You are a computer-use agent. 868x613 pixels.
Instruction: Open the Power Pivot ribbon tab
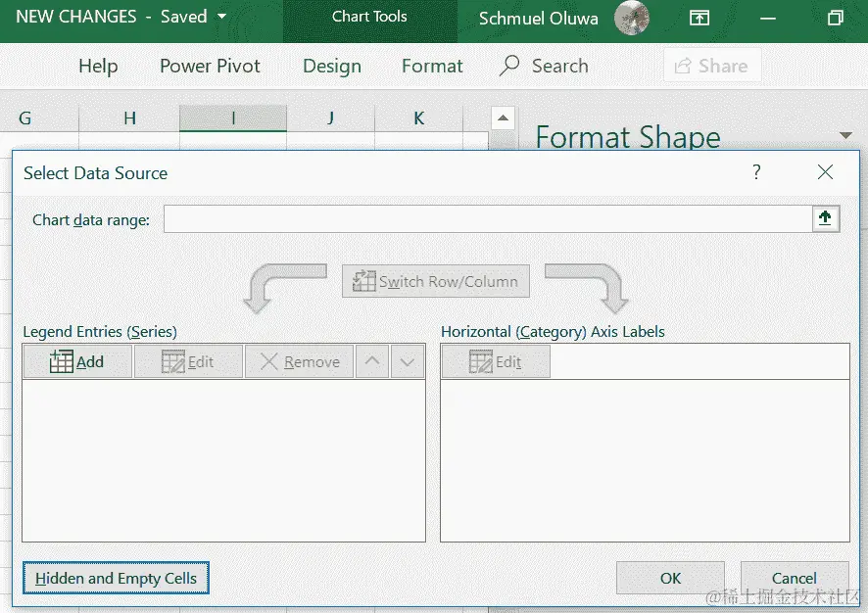click(210, 66)
